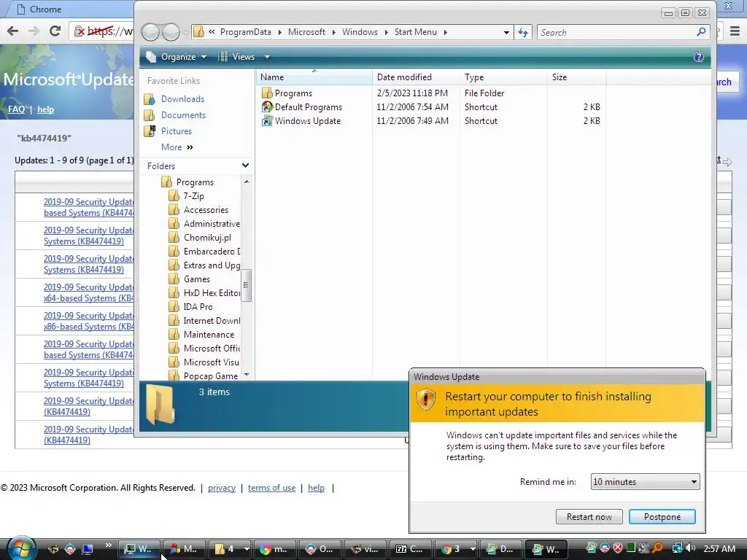The width and height of the screenshot is (747, 560).
Task: Click the Downloads favorite link icon
Action: 150,99
